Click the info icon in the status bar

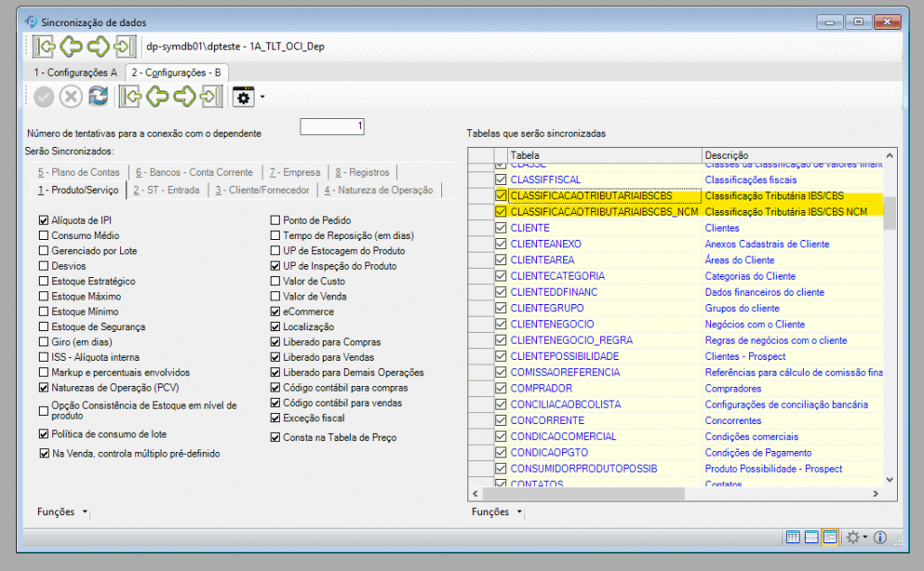tap(880, 538)
